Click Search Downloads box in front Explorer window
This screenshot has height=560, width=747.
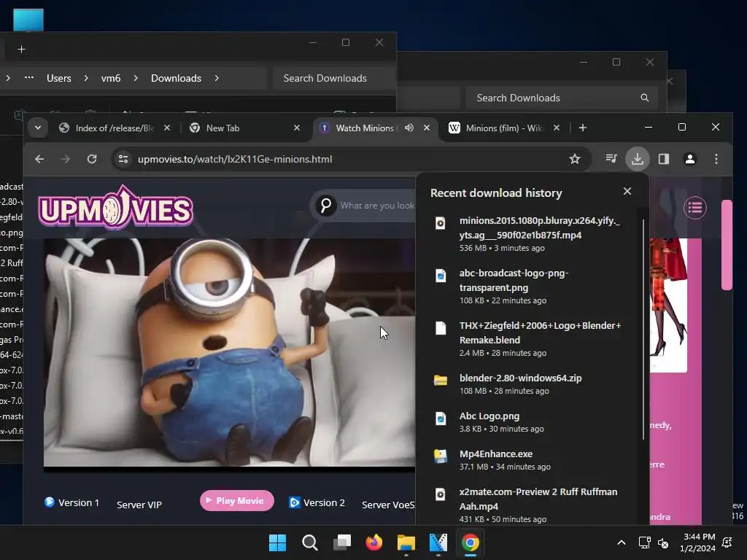tap(334, 78)
